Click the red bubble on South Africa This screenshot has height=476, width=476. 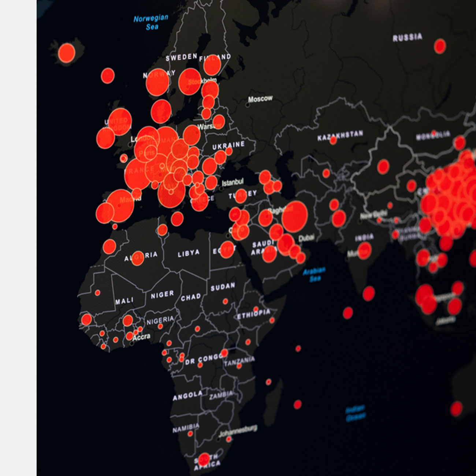(204, 459)
